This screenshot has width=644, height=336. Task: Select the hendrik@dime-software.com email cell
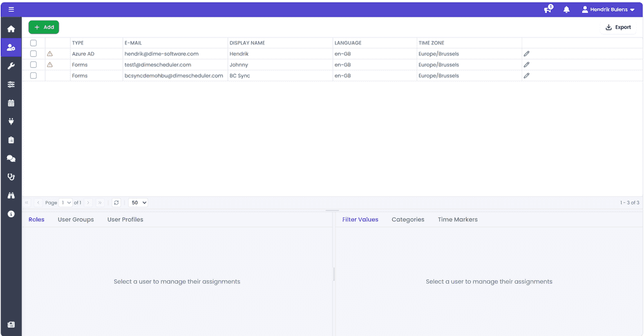[175, 54]
